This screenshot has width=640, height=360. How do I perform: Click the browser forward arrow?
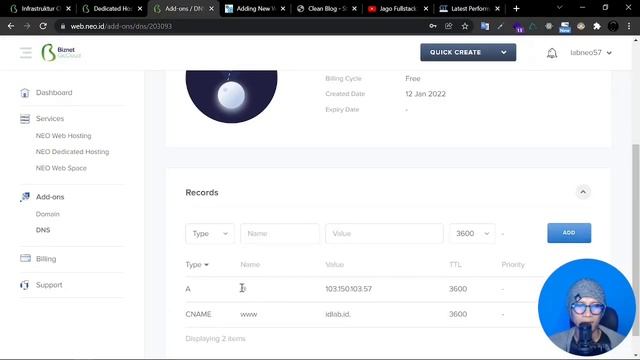pyautogui.click(x=27, y=26)
